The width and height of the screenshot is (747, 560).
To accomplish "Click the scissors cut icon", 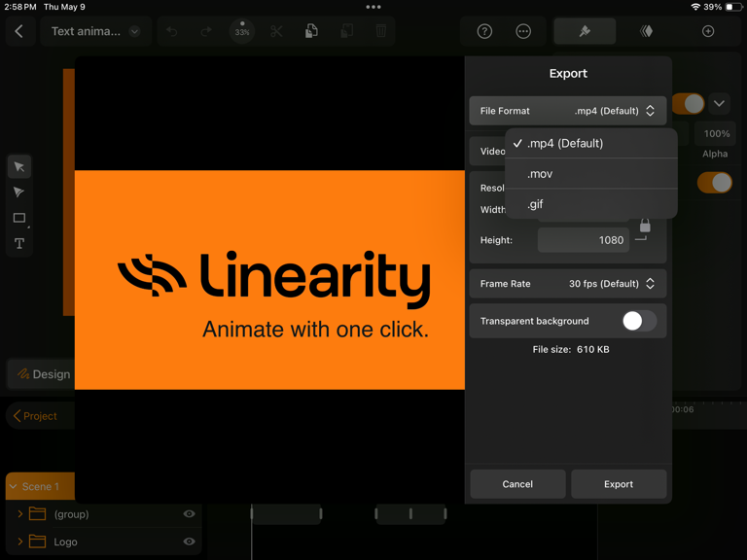I will (276, 31).
